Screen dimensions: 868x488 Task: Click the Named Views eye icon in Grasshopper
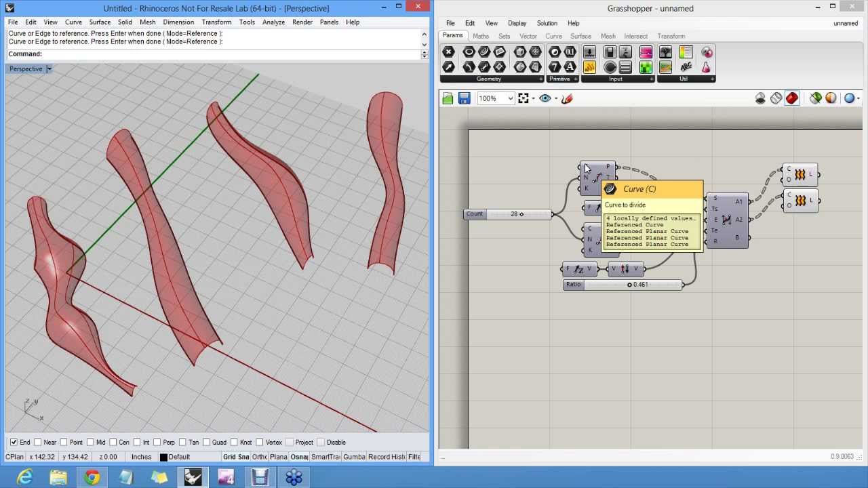coord(545,99)
